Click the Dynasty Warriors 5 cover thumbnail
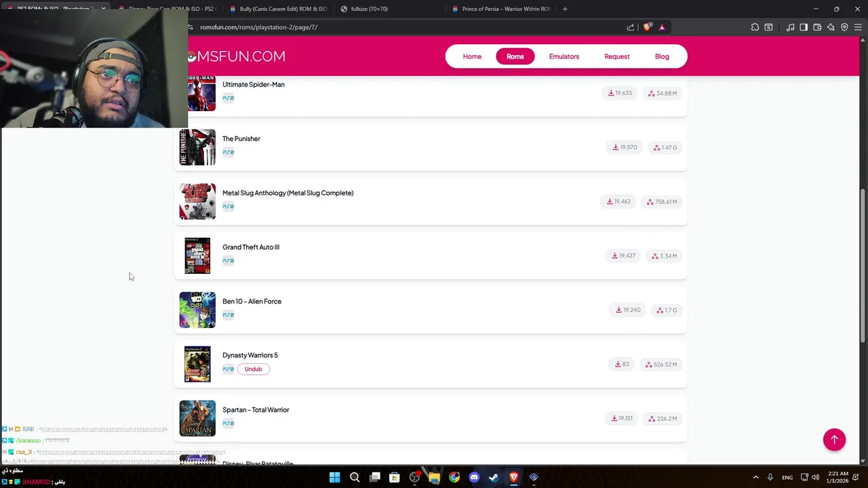 pos(197,364)
